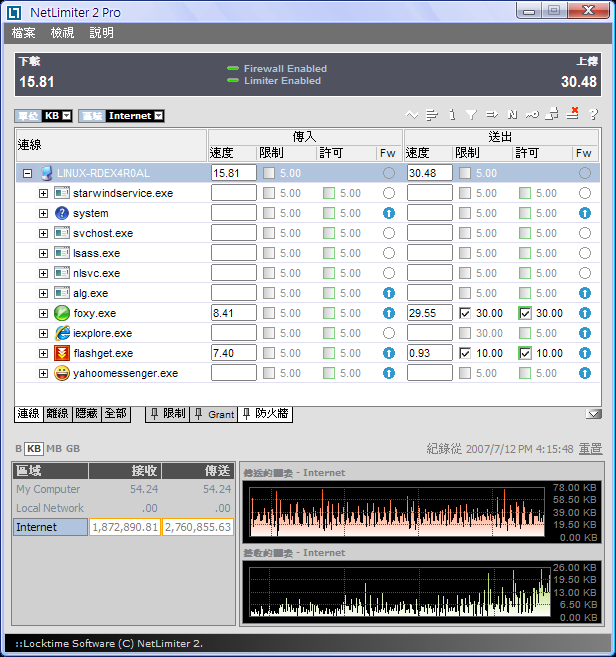The width and height of the screenshot is (616, 657).
Task: Select the Internet zone row
Action: (x=123, y=527)
